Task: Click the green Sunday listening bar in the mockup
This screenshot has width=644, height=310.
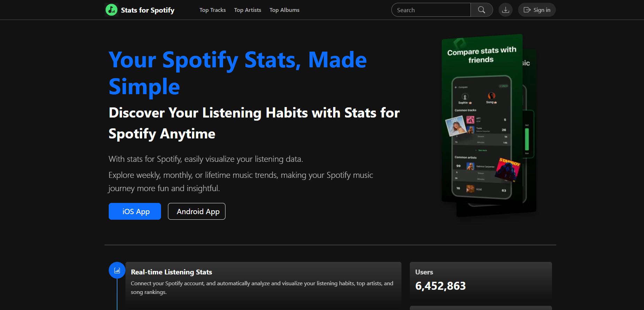Action: [x=527, y=138]
